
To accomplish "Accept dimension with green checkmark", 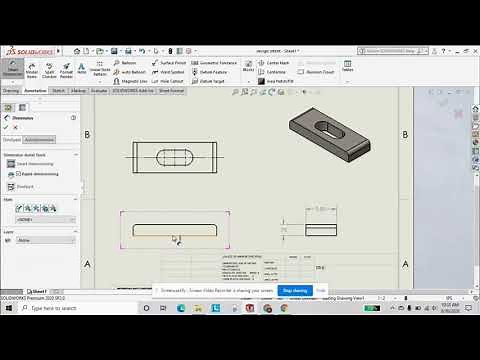I will pyautogui.click(x=6, y=127).
